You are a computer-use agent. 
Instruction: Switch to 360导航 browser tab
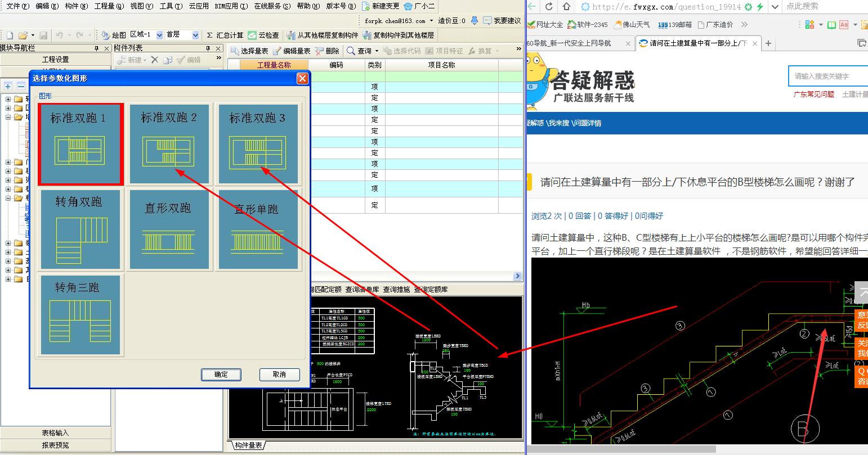pyautogui.click(x=578, y=43)
